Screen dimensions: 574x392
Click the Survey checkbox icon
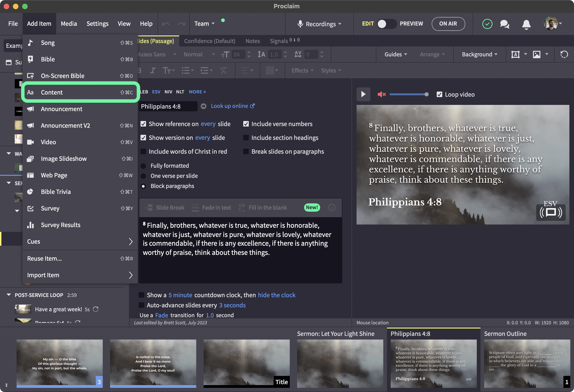[30, 208]
